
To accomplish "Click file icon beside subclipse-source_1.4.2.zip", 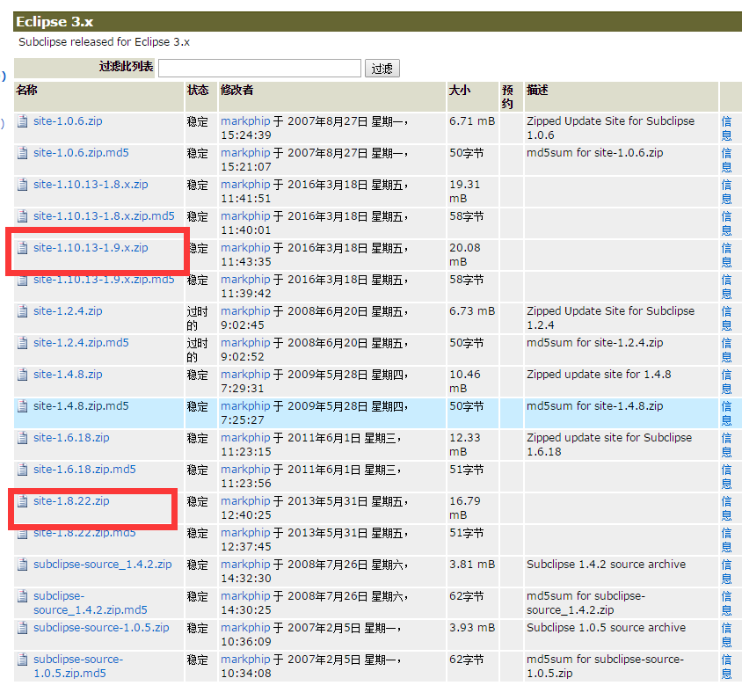I will [x=22, y=565].
